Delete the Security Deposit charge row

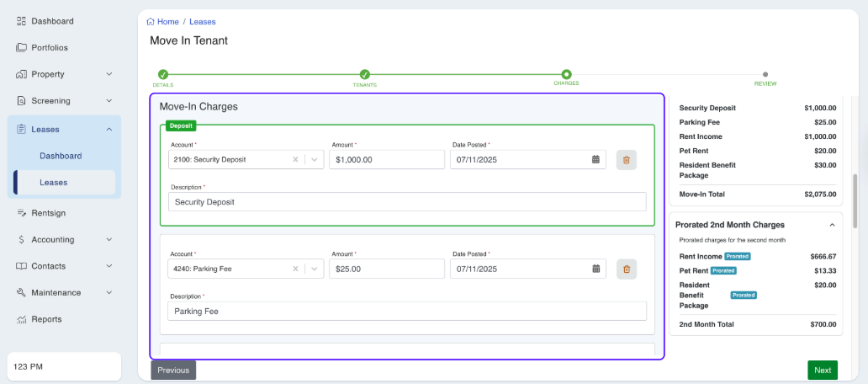coord(626,160)
